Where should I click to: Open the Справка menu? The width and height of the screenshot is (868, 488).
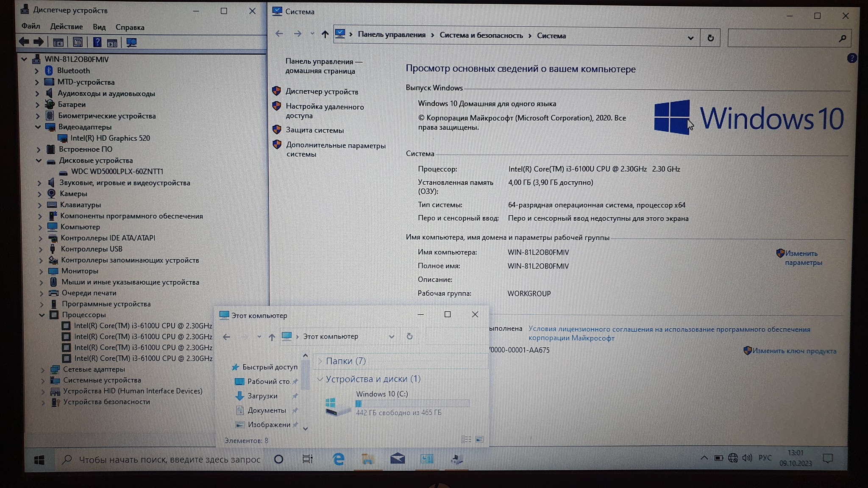tap(130, 27)
